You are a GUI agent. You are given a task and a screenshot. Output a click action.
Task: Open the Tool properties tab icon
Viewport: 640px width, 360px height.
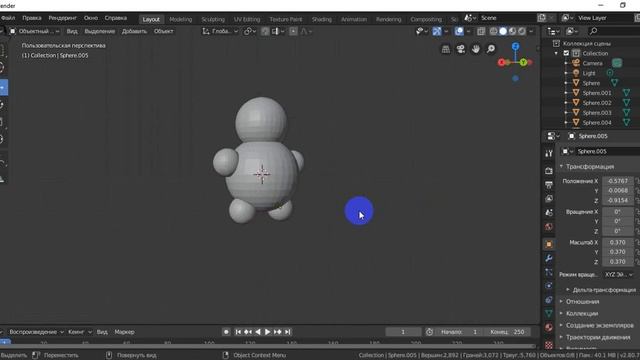point(549,153)
